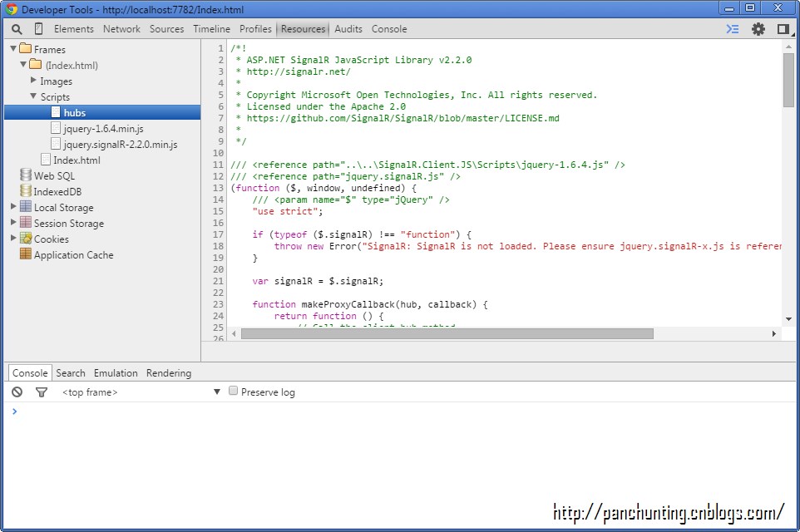
Task: Open the top Console panel tab
Action: pos(389,29)
